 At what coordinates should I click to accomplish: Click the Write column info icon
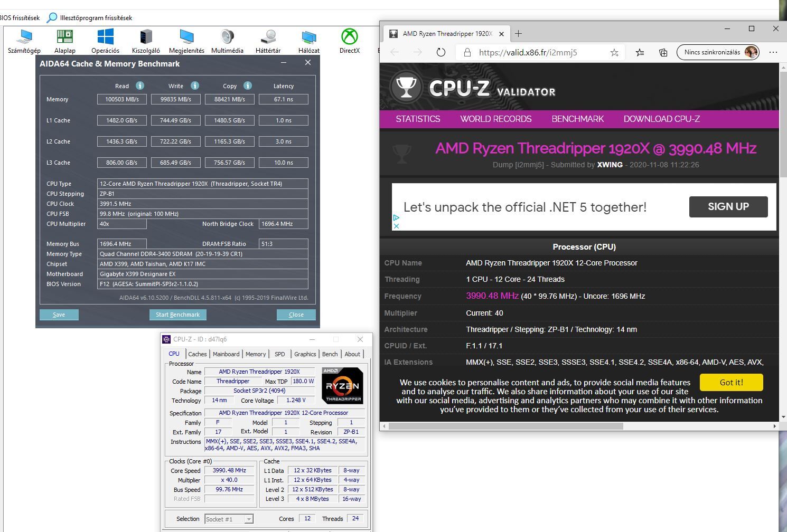(195, 85)
